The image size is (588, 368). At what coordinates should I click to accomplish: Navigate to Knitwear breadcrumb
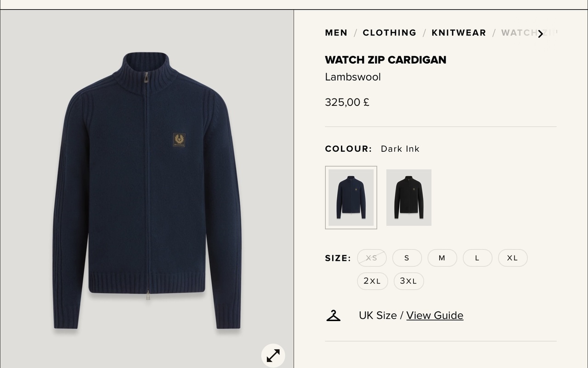coord(458,33)
